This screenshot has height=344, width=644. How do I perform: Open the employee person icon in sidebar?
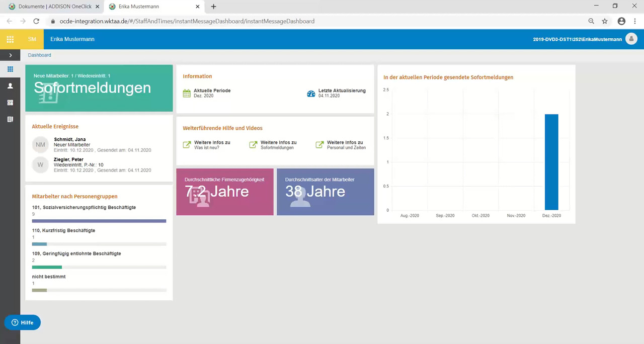[10, 86]
